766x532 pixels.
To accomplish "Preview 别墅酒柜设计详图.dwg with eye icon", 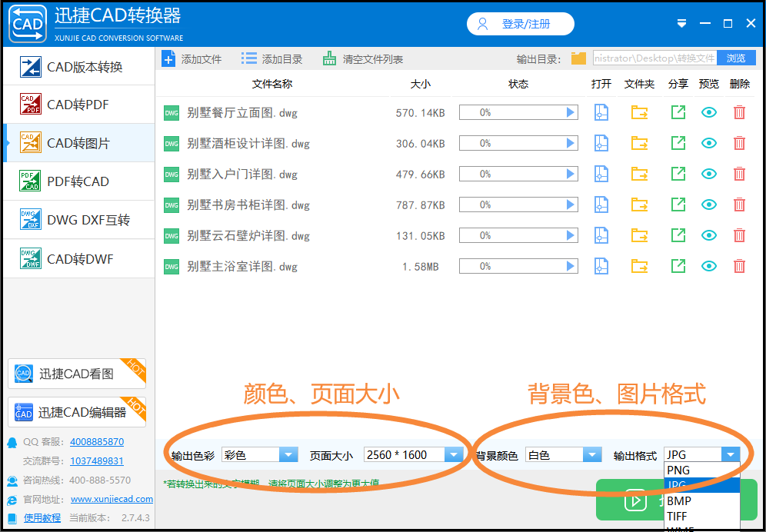I will (709, 144).
